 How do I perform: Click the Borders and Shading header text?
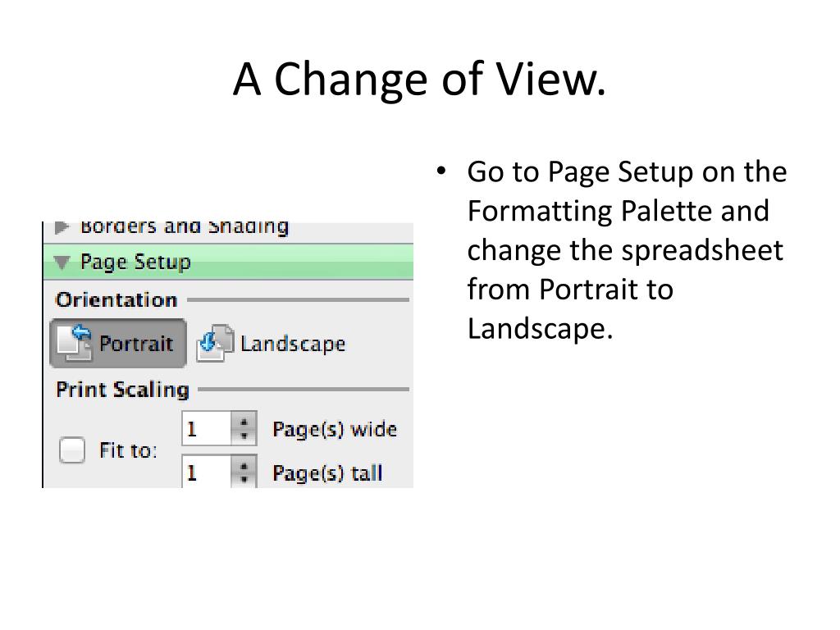tap(185, 228)
